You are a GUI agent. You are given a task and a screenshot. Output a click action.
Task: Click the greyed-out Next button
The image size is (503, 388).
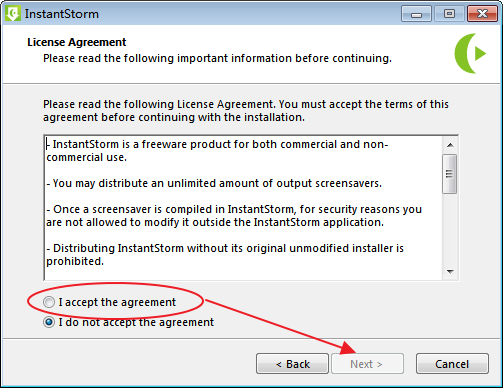click(367, 364)
